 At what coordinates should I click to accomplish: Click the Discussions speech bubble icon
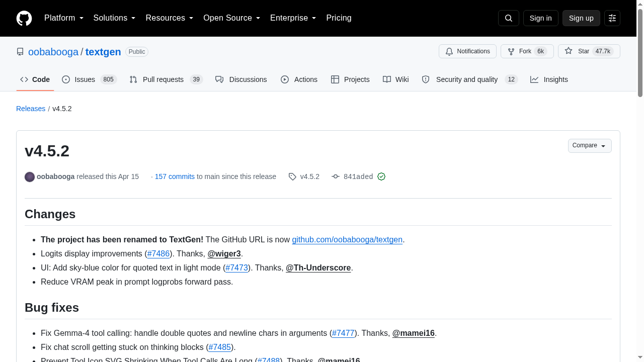click(219, 79)
